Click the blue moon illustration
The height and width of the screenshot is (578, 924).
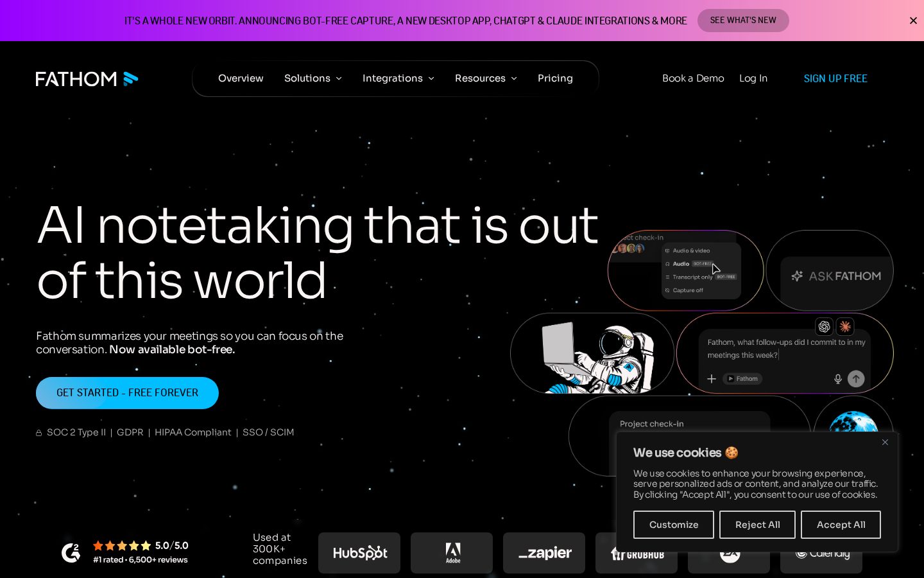tap(853, 422)
